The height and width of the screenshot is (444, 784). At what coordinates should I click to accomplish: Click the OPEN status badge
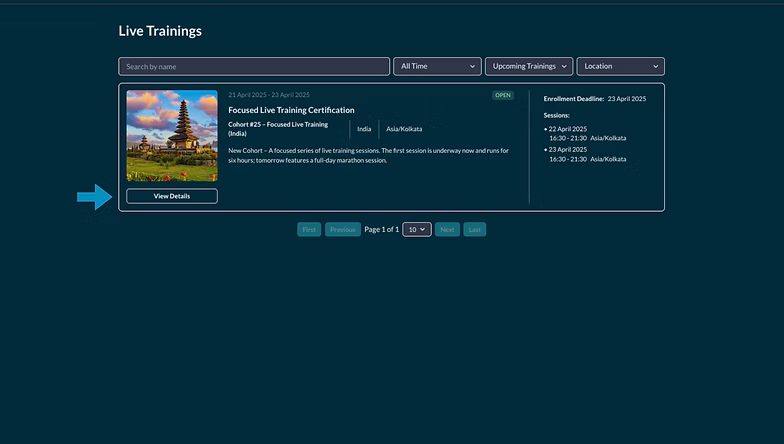(502, 95)
